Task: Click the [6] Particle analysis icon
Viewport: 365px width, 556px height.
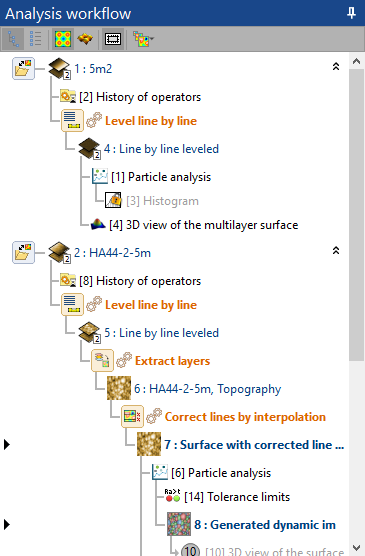Action: point(160,472)
